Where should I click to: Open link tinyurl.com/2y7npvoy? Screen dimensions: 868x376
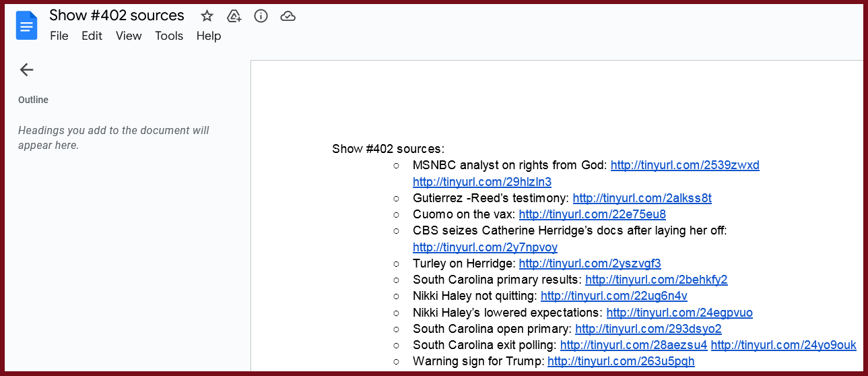point(485,247)
